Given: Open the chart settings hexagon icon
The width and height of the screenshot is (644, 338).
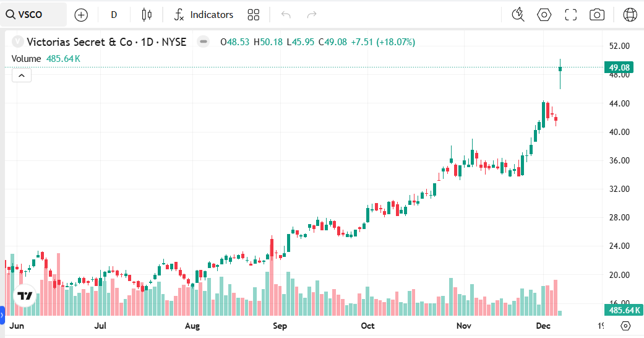Looking at the screenshot, I should click(544, 15).
